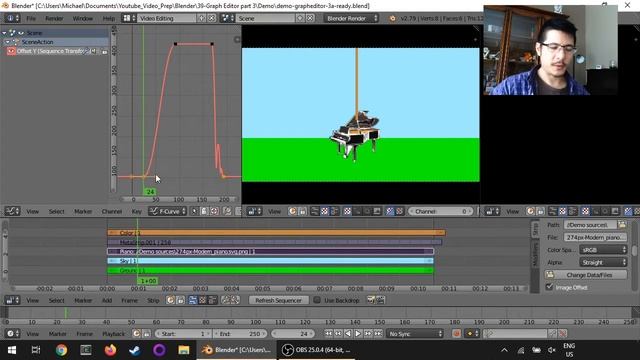Play animation in reverse
640x360 pixels.
coord(348,333)
